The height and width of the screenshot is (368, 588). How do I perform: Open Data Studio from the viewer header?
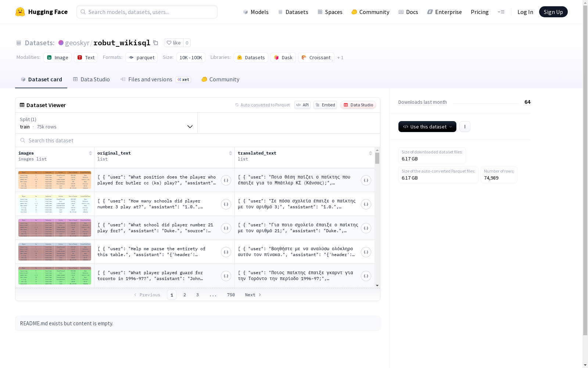point(358,105)
